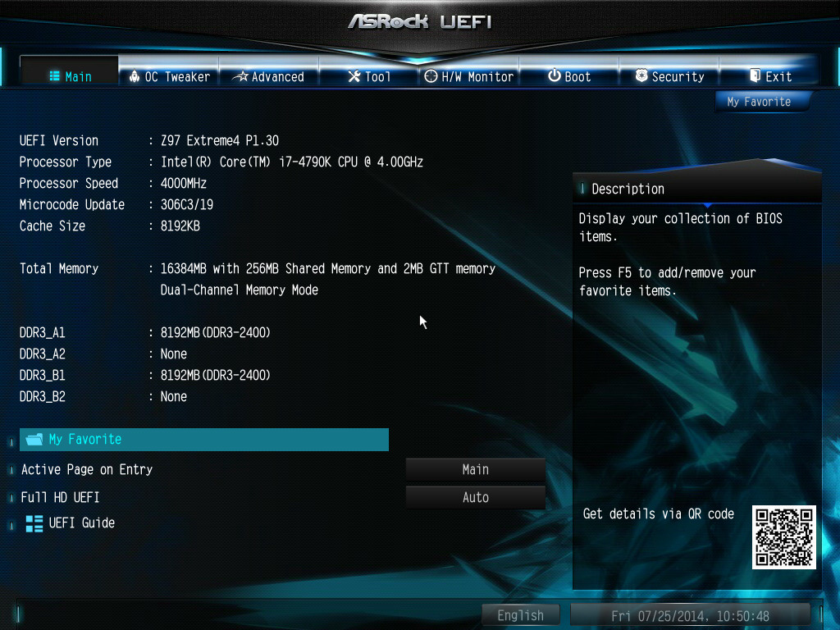The height and width of the screenshot is (630, 840).
Task: Click the Main tab list icon
Action: click(x=54, y=76)
